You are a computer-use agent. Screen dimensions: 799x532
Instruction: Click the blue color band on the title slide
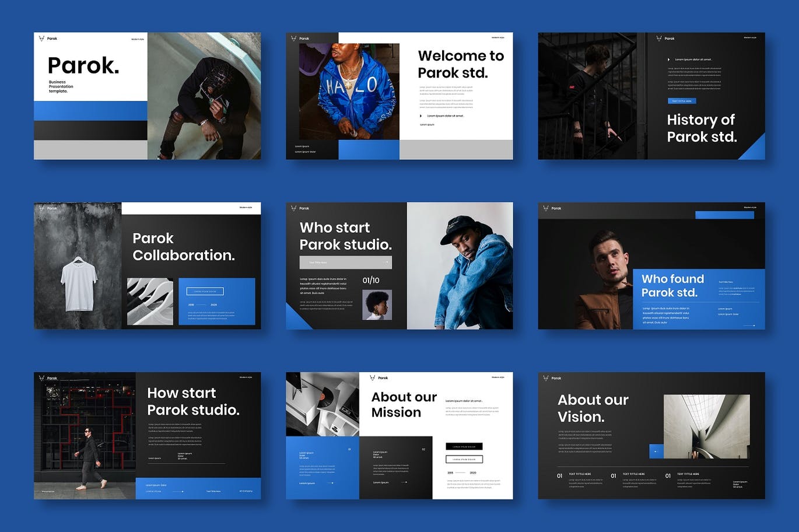[90, 111]
